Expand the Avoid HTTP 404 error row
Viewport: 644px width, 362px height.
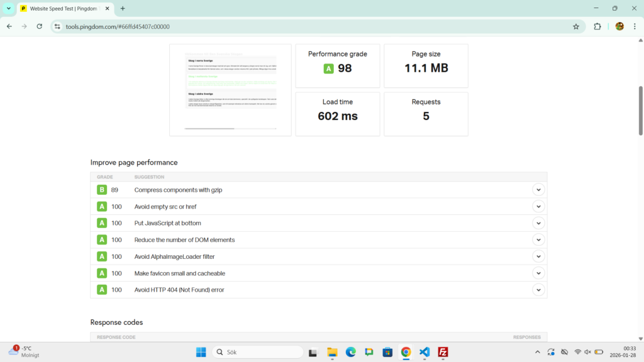point(538,290)
